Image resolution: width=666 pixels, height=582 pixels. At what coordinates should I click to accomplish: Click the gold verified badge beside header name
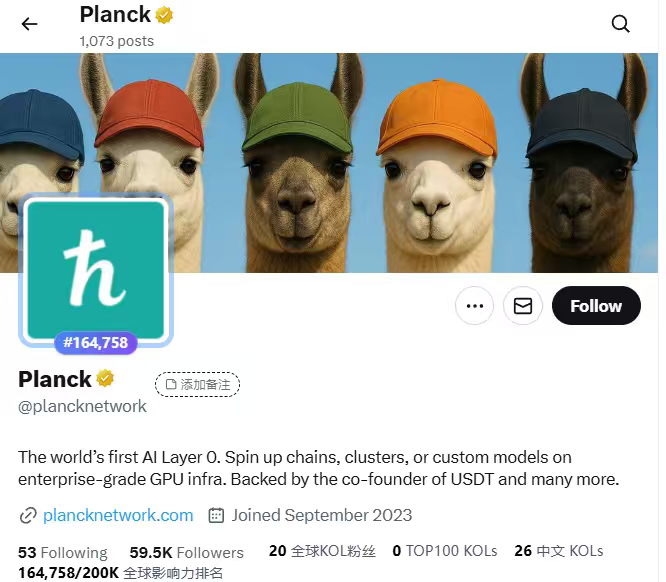(x=164, y=15)
